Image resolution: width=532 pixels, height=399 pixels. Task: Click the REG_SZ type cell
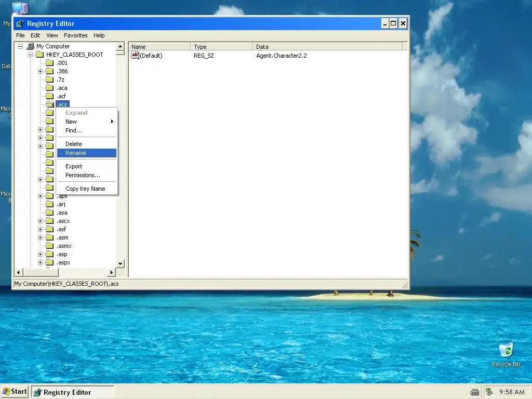click(204, 56)
